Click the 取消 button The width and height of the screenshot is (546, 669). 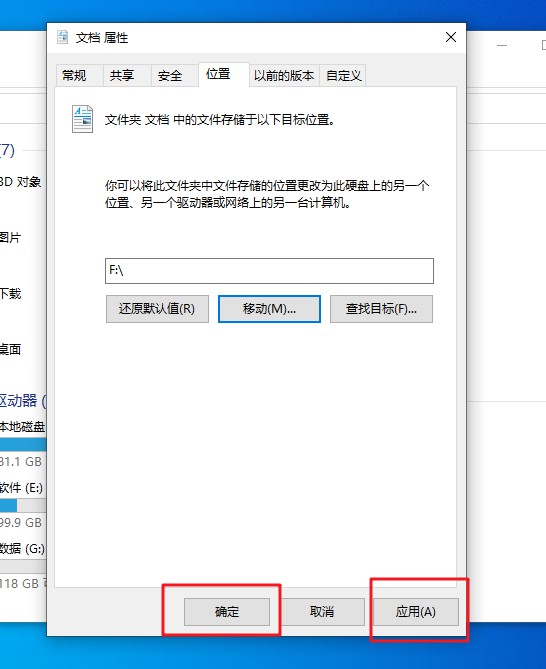322,611
